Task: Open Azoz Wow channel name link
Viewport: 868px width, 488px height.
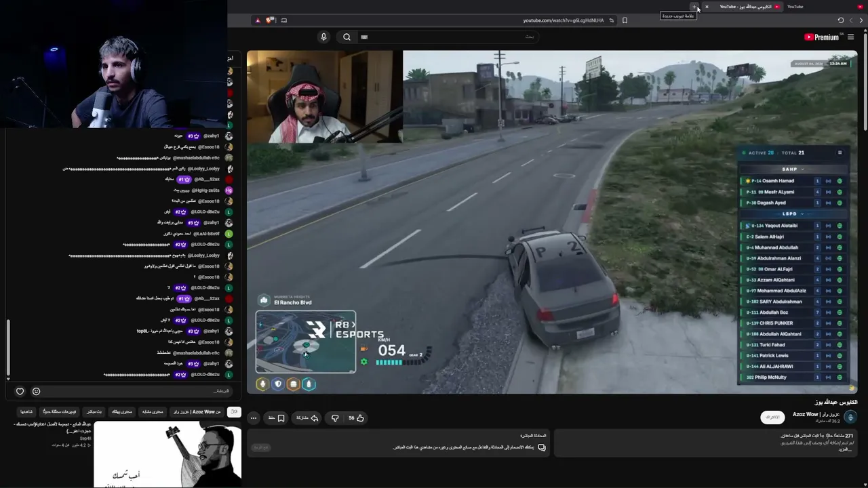Action: [x=816, y=413]
